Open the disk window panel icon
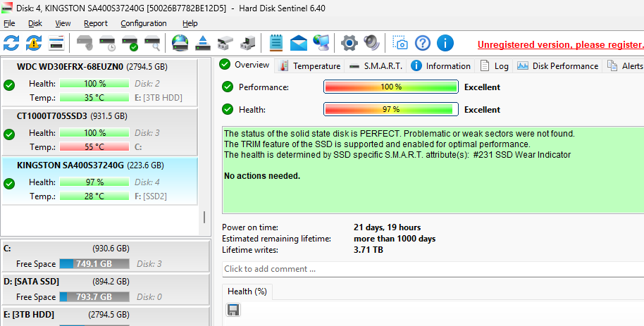 coord(56,43)
